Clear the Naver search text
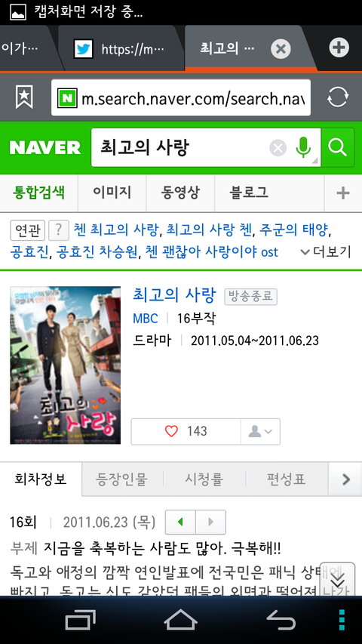This screenshot has height=644, width=362. pyautogui.click(x=278, y=148)
